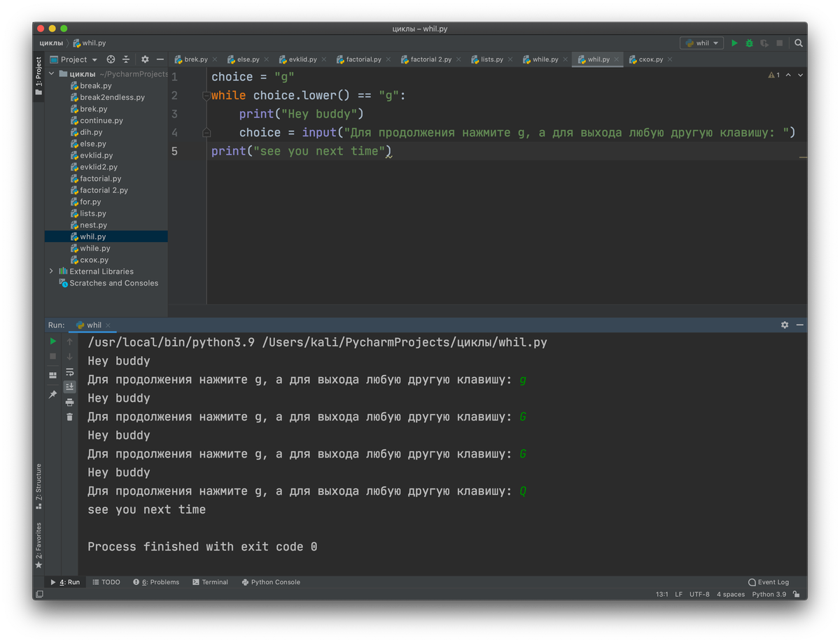Screen dimensions: 840x643
Task: Switch to lists.py editor tab
Action: coord(491,59)
